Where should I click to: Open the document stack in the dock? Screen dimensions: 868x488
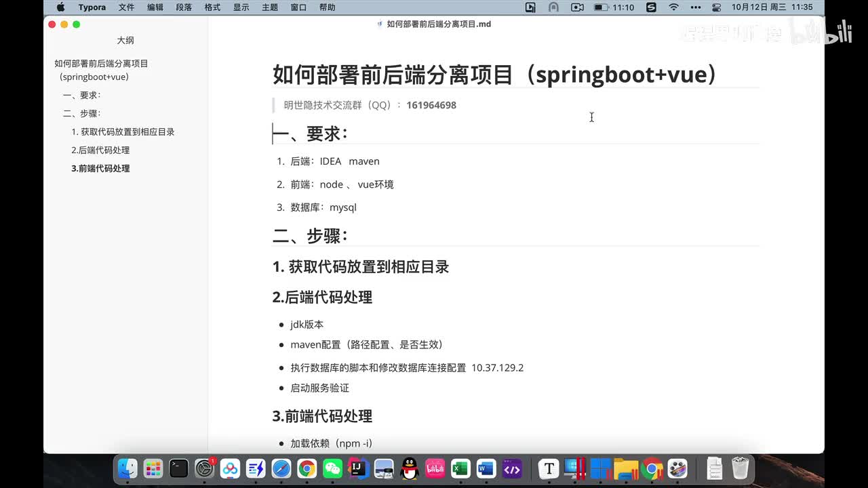click(714, 468)
